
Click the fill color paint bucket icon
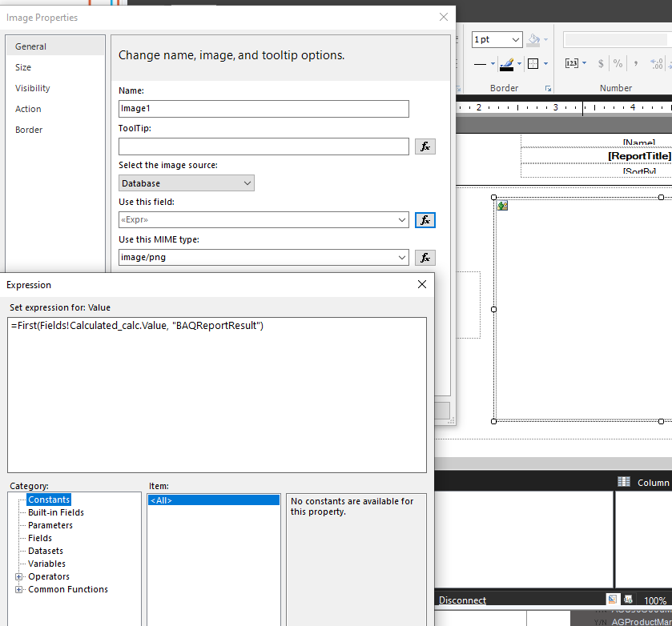(533, 39)
